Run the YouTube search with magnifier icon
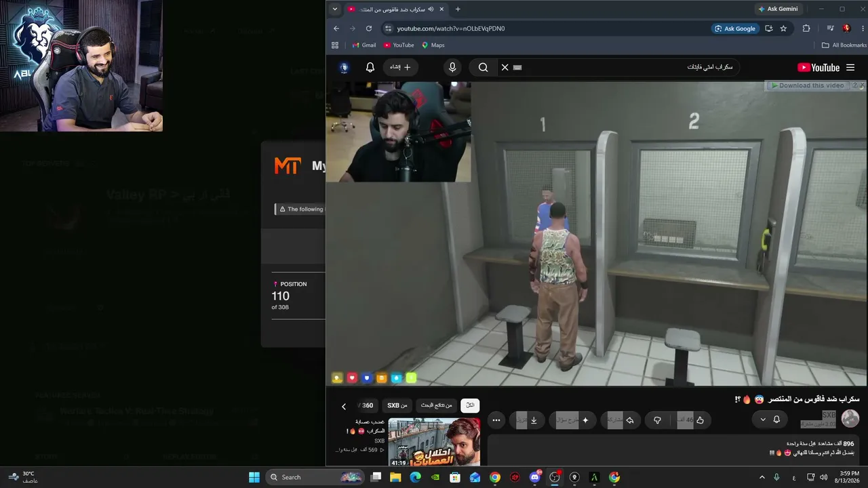The image size is (868, 488). [x=483, y=67]
